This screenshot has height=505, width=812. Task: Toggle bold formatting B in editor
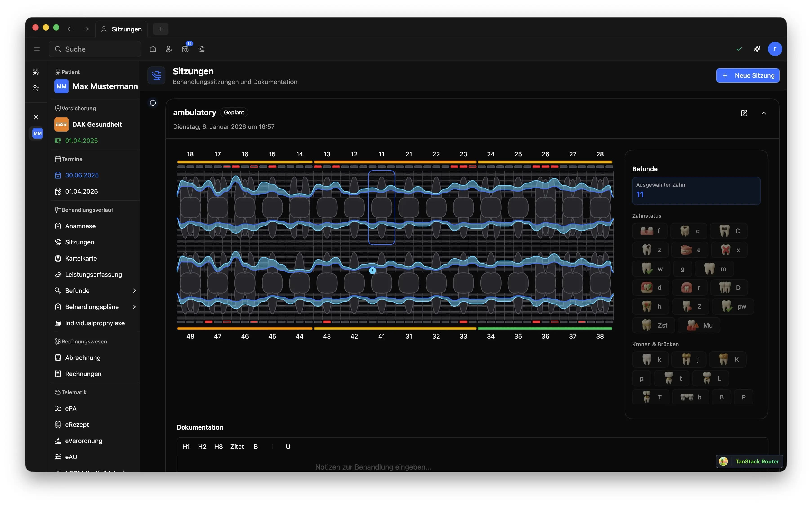tap(256, 447)
